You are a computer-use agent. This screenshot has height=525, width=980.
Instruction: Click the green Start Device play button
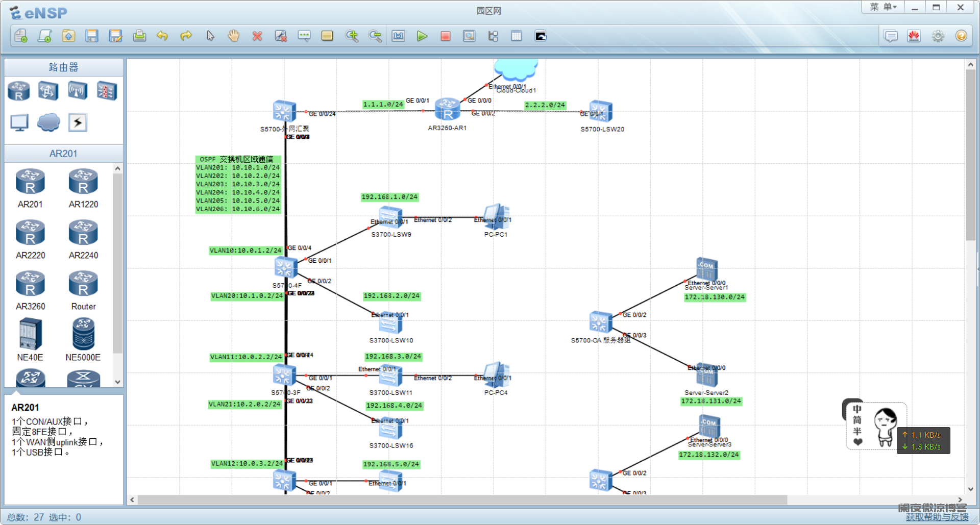pyautogui.click(x=422, y=36)
